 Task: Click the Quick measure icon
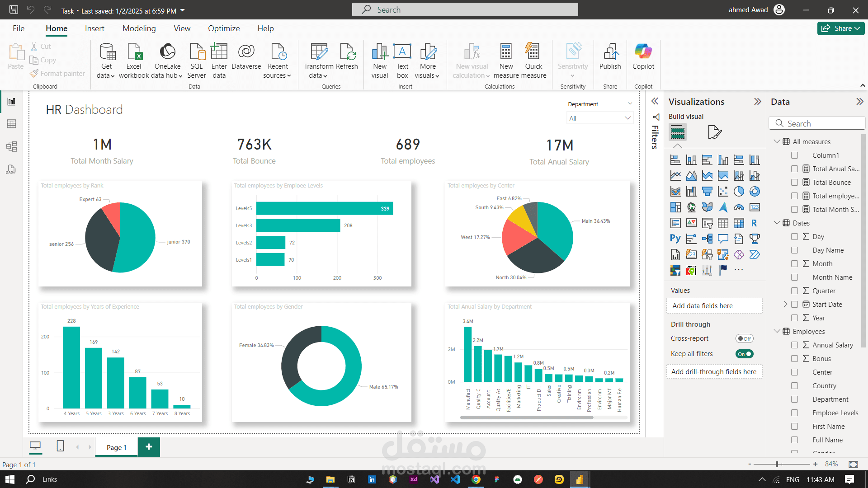[533, 52]
